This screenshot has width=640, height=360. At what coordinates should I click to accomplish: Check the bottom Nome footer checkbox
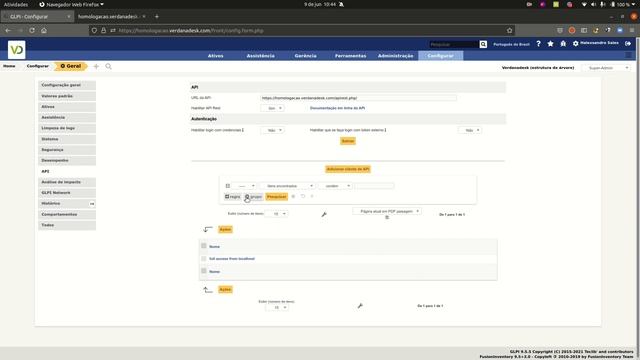click(204, 271)
